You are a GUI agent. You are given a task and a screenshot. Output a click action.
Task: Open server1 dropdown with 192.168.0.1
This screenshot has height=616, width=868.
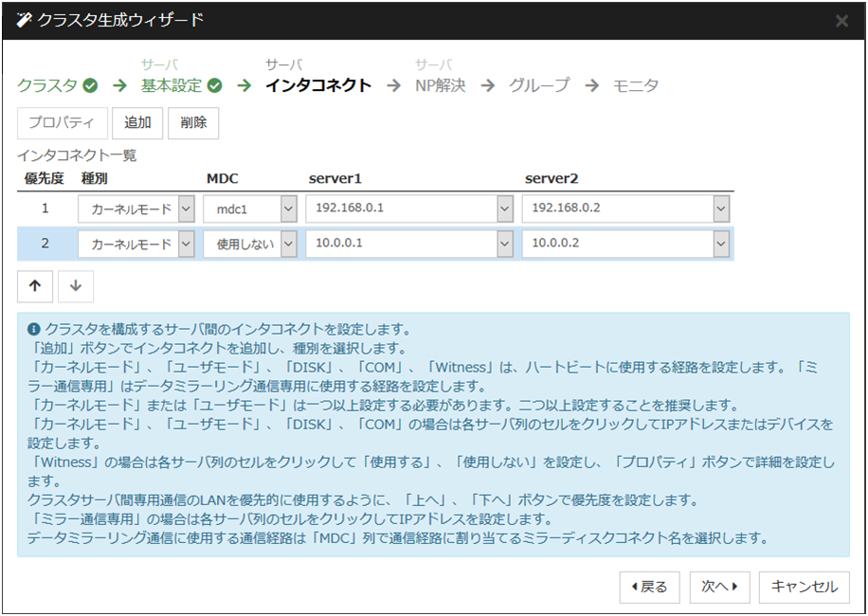(x=505, y=208)
